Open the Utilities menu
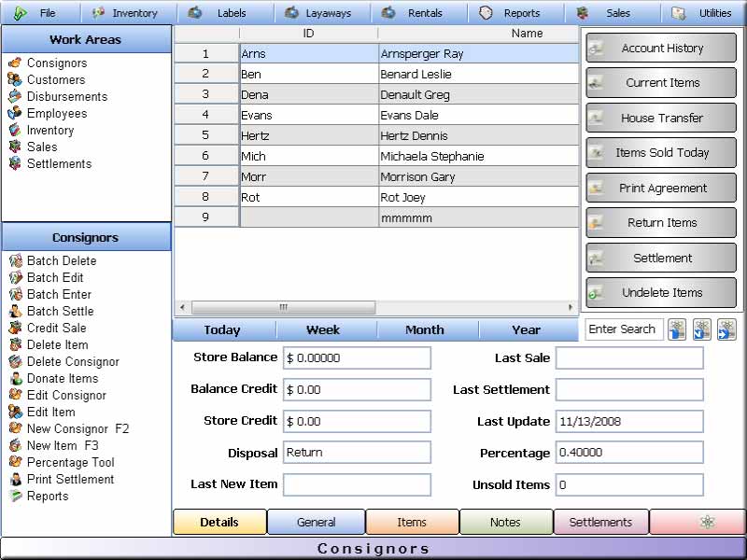This screenshot has width=747, height=560. click(x=704, y=13)
